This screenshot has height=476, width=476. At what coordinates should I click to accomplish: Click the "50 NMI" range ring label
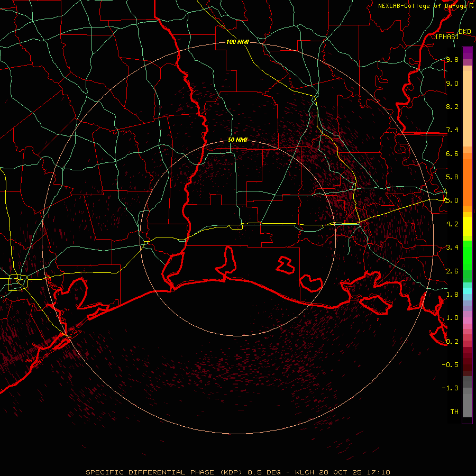(237, 140)
